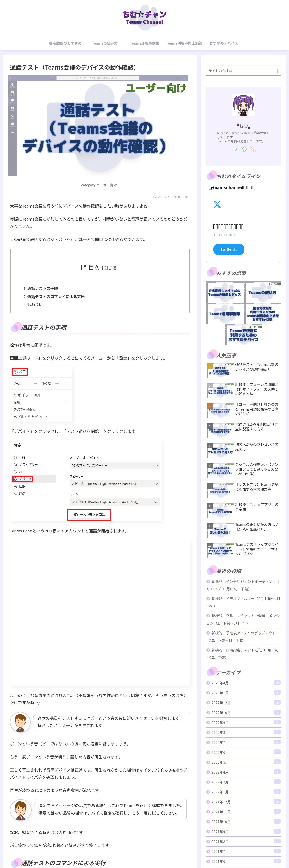Screen dimensions: 289x868
Task: Jump to おわりに from the contents list
Action: pos(35,305)
